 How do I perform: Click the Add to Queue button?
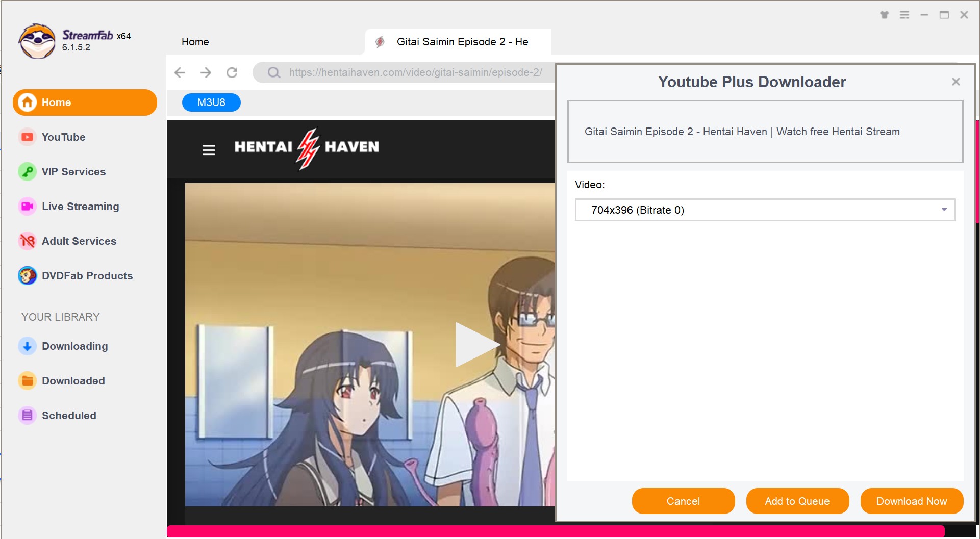pos(797,501)
